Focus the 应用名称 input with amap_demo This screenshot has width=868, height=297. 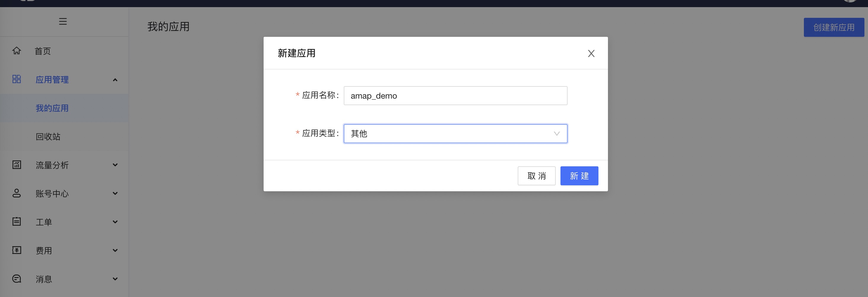pos(455,96)
